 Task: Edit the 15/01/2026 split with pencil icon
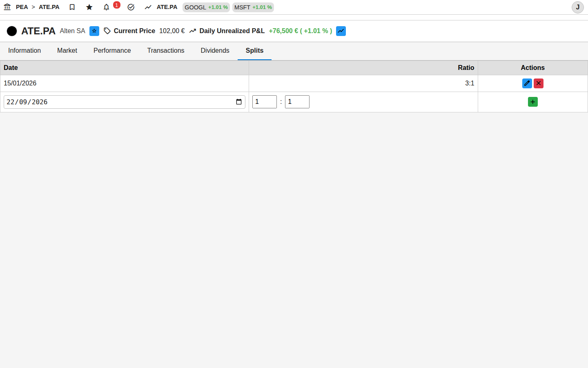(527, 83)
